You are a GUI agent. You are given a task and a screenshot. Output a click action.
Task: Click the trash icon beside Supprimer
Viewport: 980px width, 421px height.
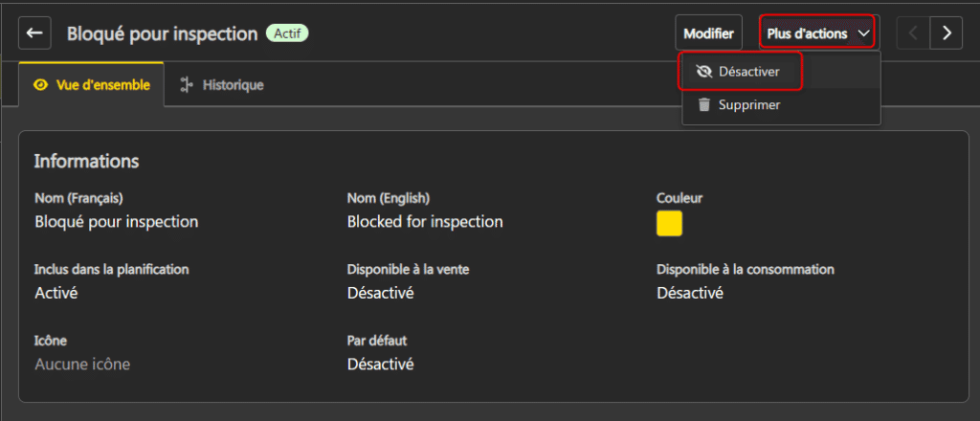point(704,105)
